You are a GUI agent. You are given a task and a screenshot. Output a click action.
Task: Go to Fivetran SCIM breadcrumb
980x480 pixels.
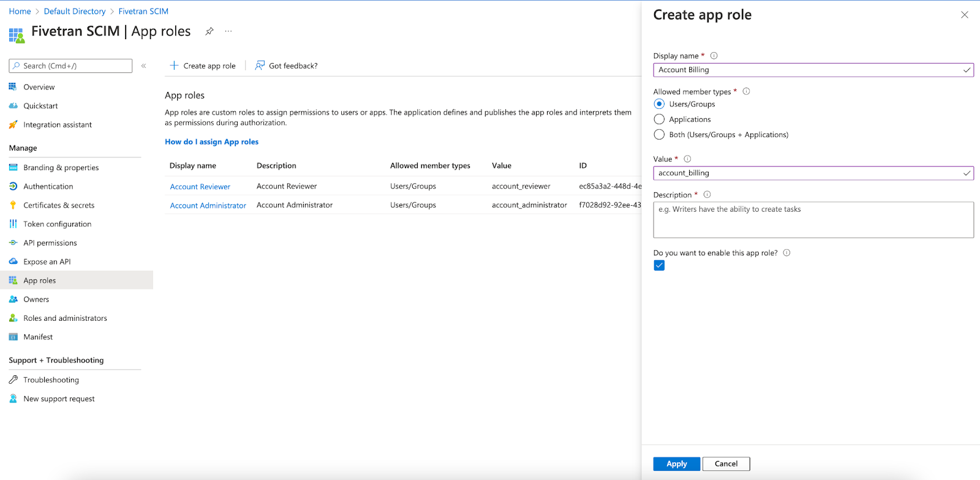[x=143, y=11]
